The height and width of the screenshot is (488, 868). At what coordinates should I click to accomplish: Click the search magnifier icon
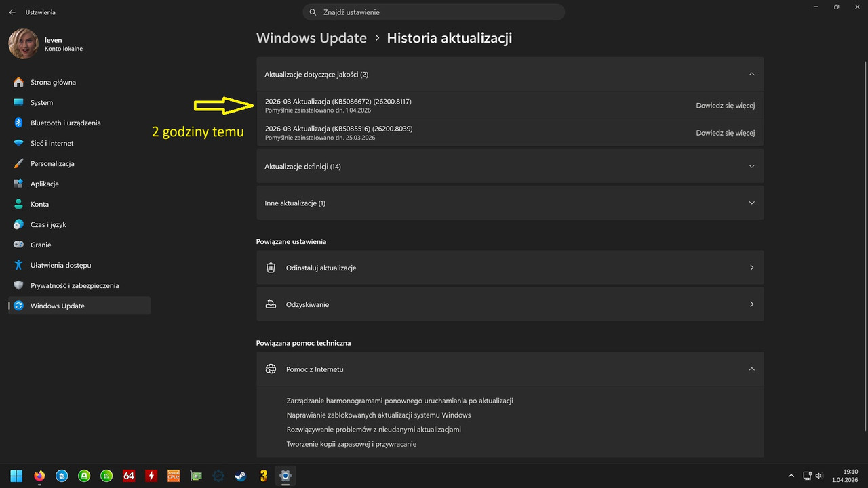coord(313,12)
